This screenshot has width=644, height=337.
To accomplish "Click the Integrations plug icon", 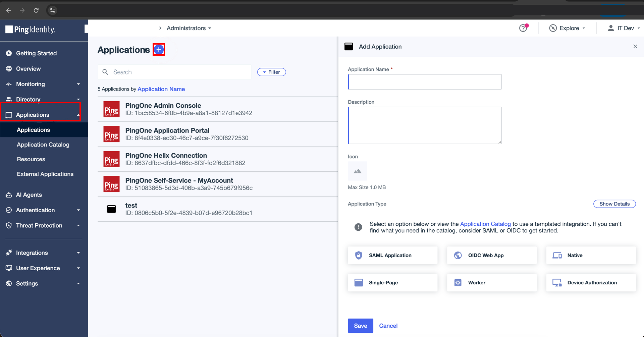I will [x=9, y=253].
